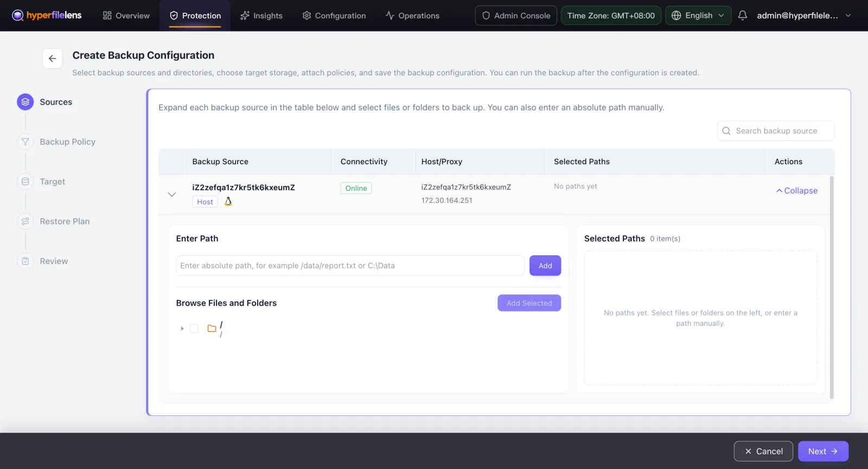The height and width of the screenshot is (469, 868).
Task: Expand the root folder tree arrow
Action: point(182,329)
